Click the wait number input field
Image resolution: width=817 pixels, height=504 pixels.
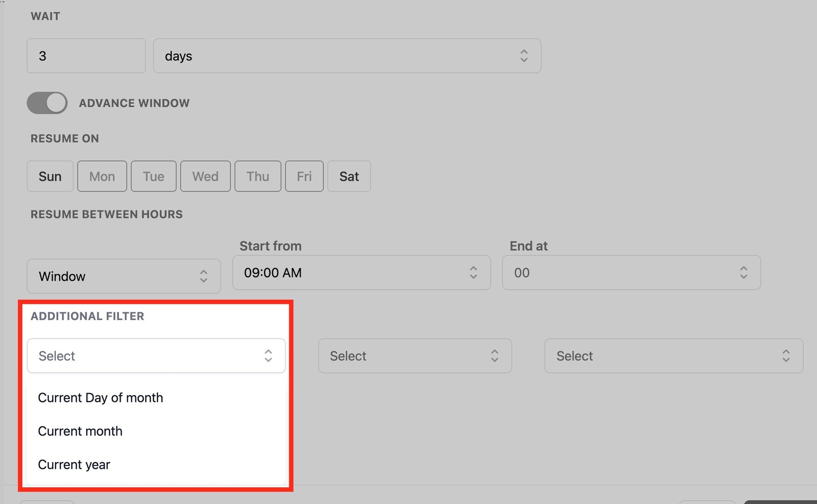coord(86,56)
